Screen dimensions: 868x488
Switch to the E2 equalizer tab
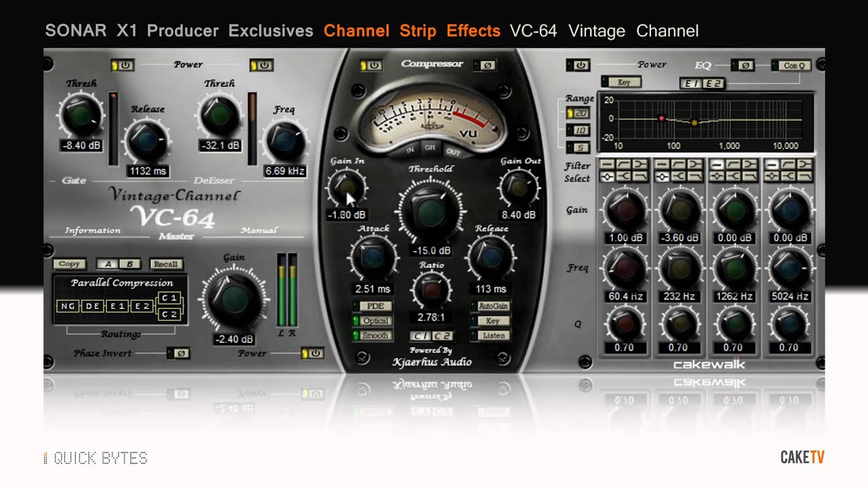point(713,84)
